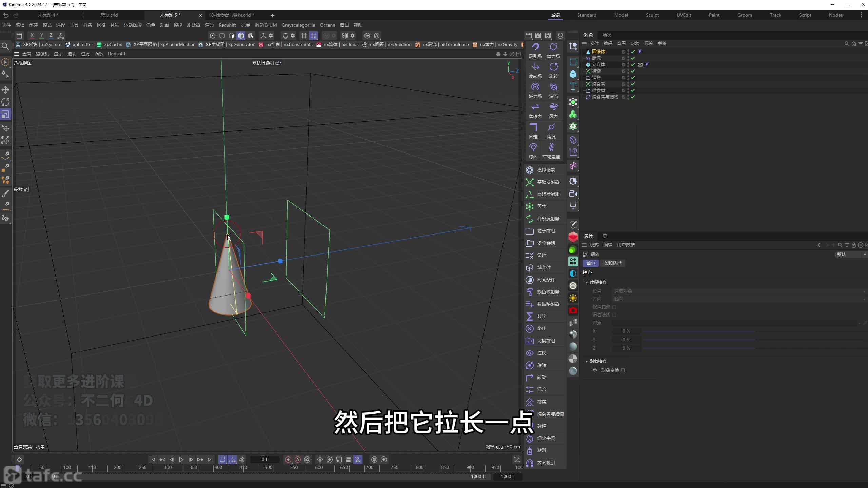The image size is (868, 488).
Task: Click the camera object icon
Action: click(573, 194)
